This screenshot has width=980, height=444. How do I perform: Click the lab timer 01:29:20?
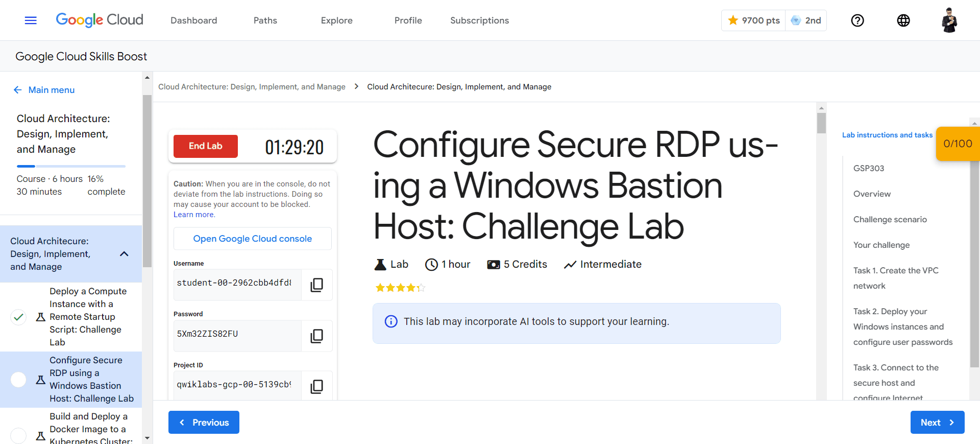pyautogui.click(x=295, y=147)
